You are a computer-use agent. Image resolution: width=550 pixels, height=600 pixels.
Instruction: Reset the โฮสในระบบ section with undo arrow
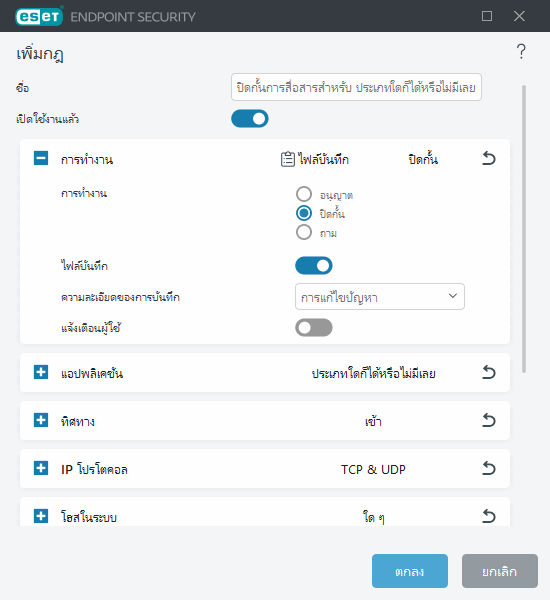488,517
